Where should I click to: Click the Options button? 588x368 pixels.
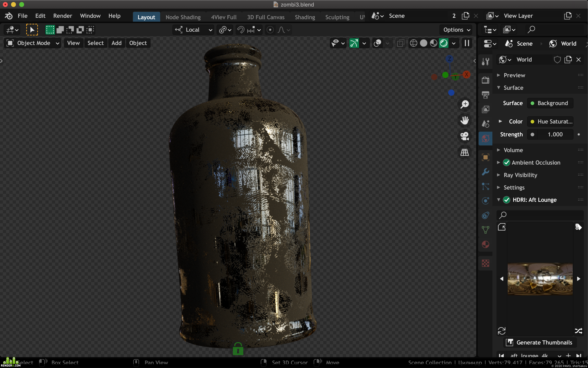click(456, 30)
